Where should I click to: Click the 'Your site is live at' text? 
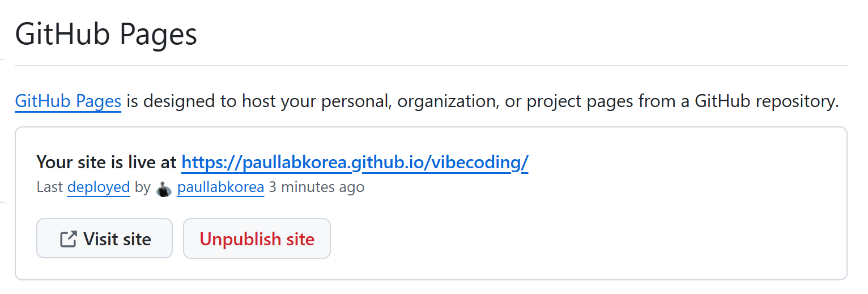[x=107, y=163]
